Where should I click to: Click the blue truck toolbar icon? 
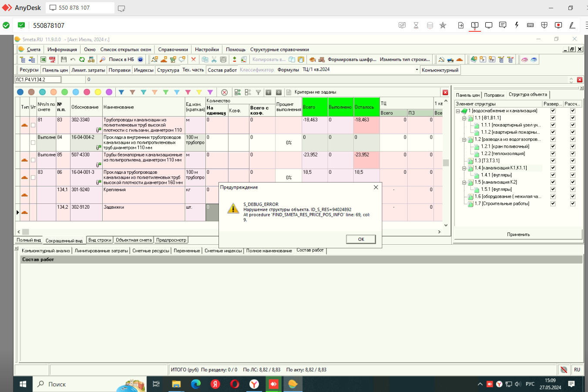click(450, 59)
